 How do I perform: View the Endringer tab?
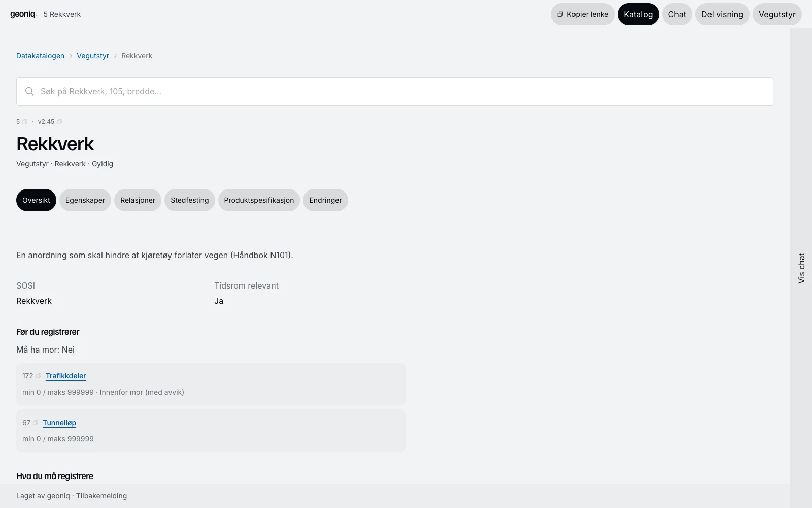coord(325,200)
